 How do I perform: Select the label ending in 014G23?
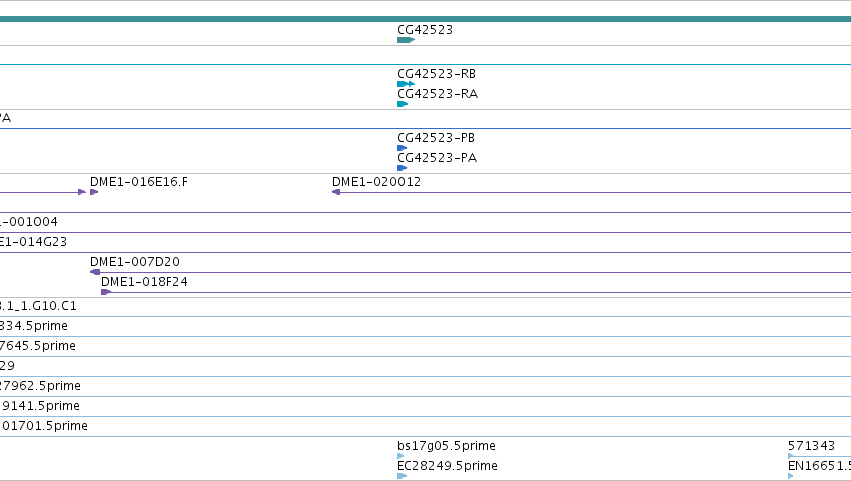(x=34, y=242)
